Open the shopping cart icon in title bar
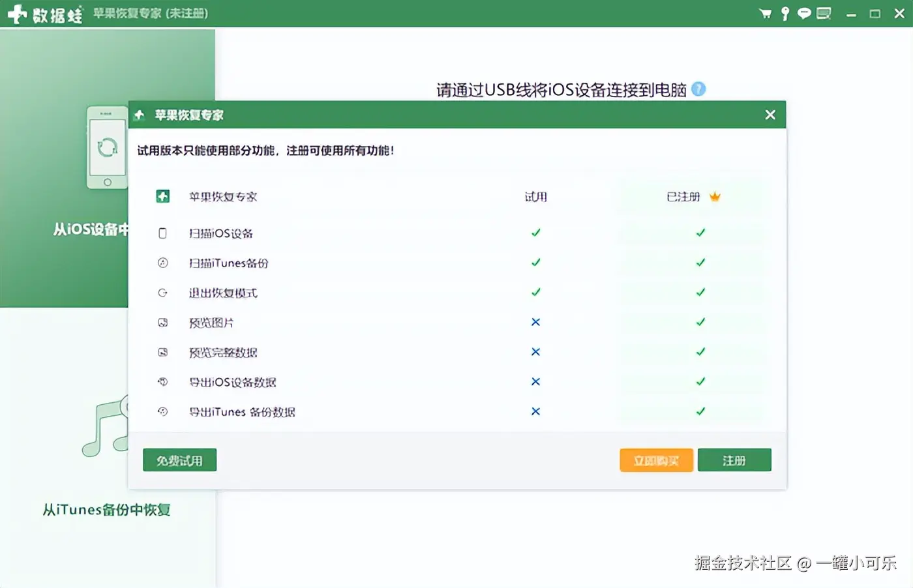Image resolution: width=913 pixels, height=588 pixels. (766, 13)
